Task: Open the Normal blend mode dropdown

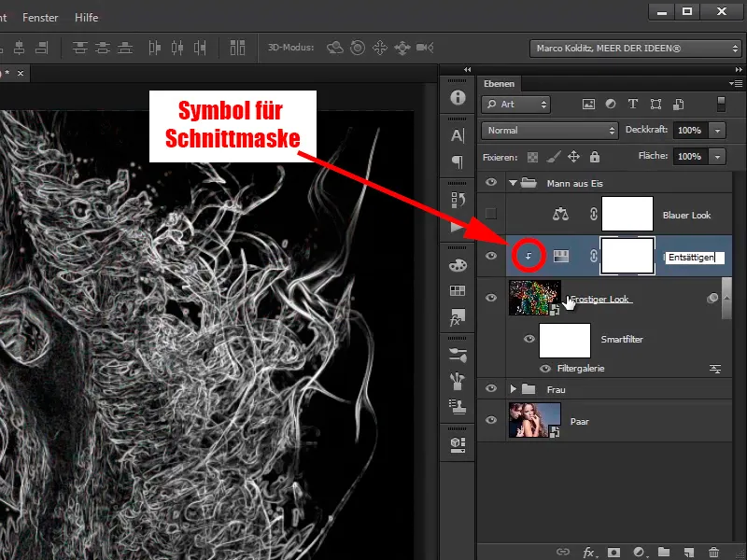Action: point(549,131)
